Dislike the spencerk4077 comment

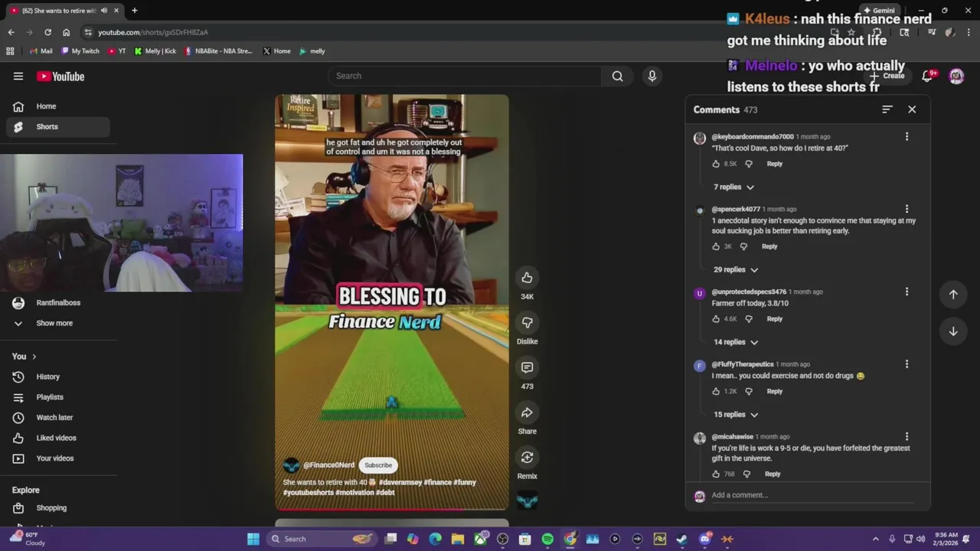tap(743, 246)
